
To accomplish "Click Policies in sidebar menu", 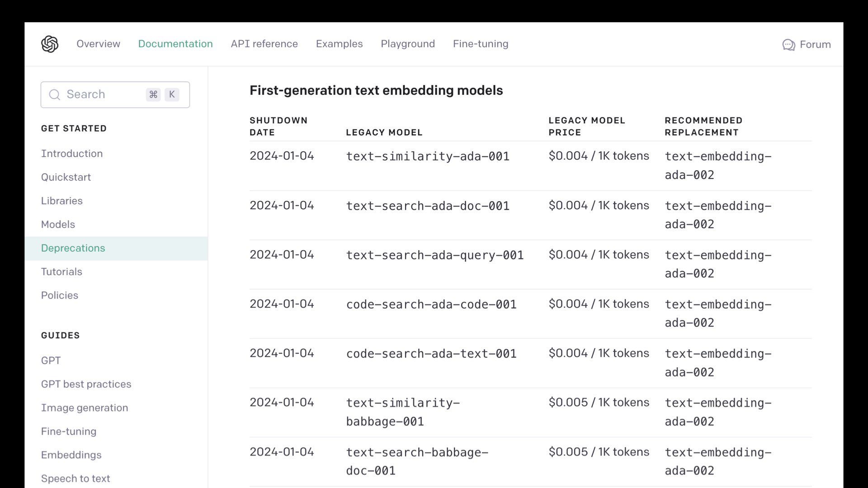I will coord(60,295).
